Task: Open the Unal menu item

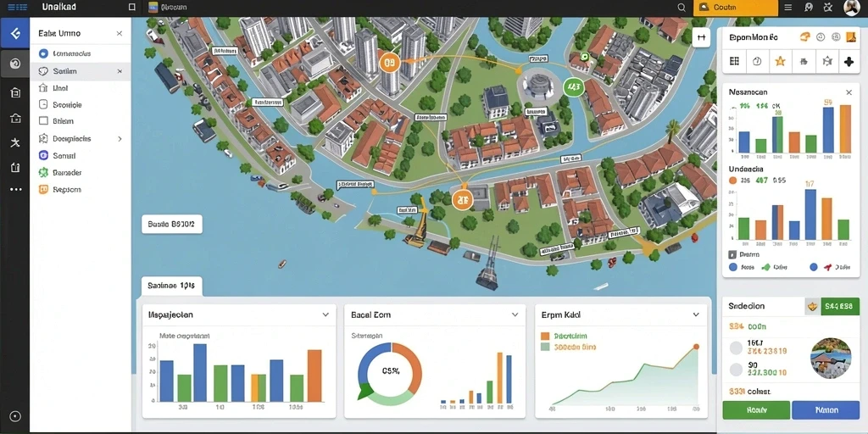Action: tap(60, 88)
